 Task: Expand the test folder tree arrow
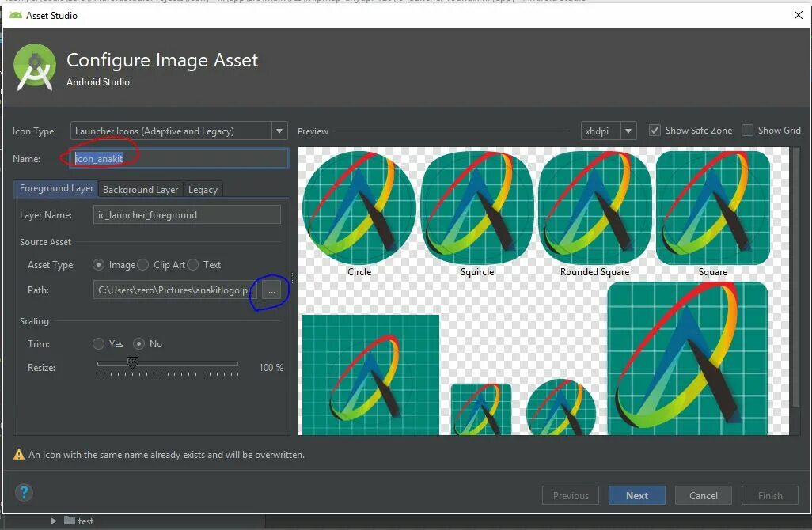coord(53,521)
